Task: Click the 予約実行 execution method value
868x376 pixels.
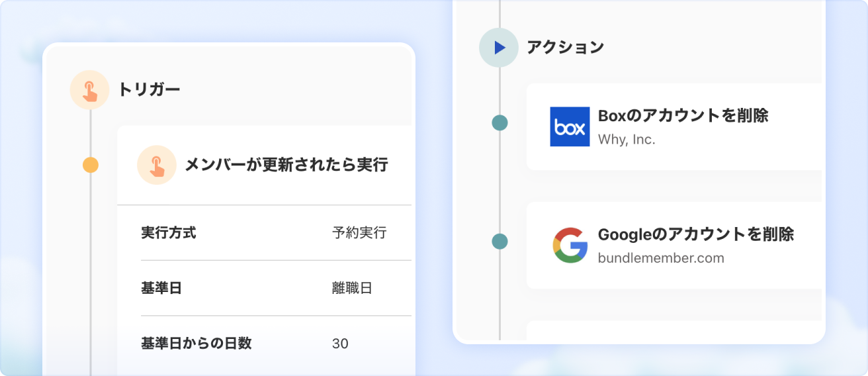Action: coord(359,233)
